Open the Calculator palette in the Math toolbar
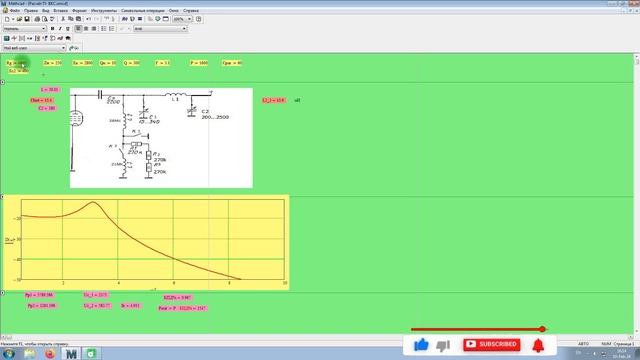This screenshot has width=640, height=360. coord(7,38)
